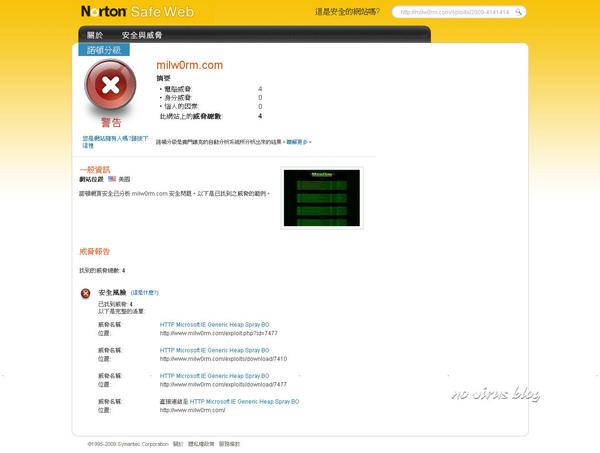The width and height of the screenshot is (600, 453).
Task: Click the small red X beside 安全風險
Action: click(x=86, y=293)
